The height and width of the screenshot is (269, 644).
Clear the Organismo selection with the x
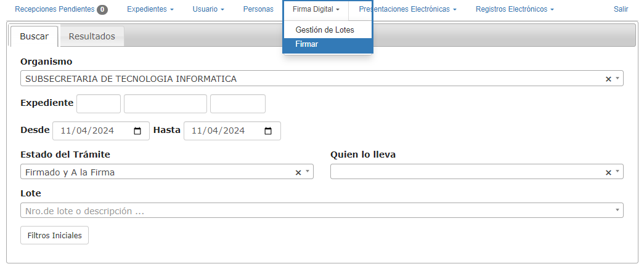(x=608, y=79)
